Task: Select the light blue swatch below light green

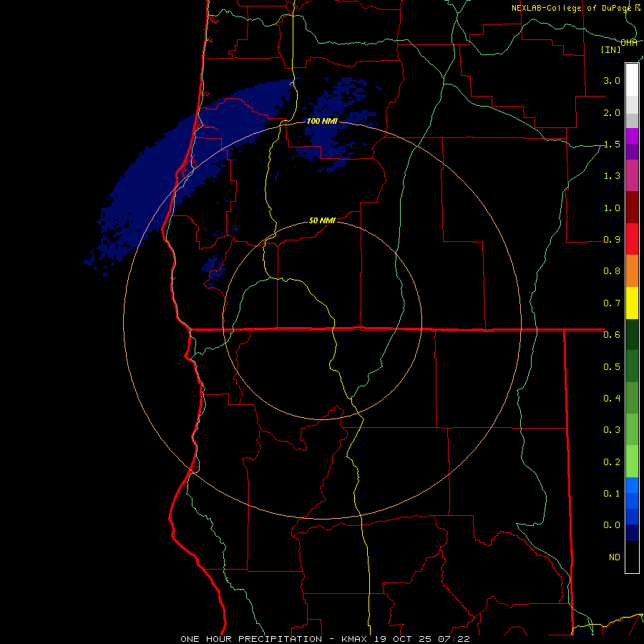Action: [x=632, y=485]
